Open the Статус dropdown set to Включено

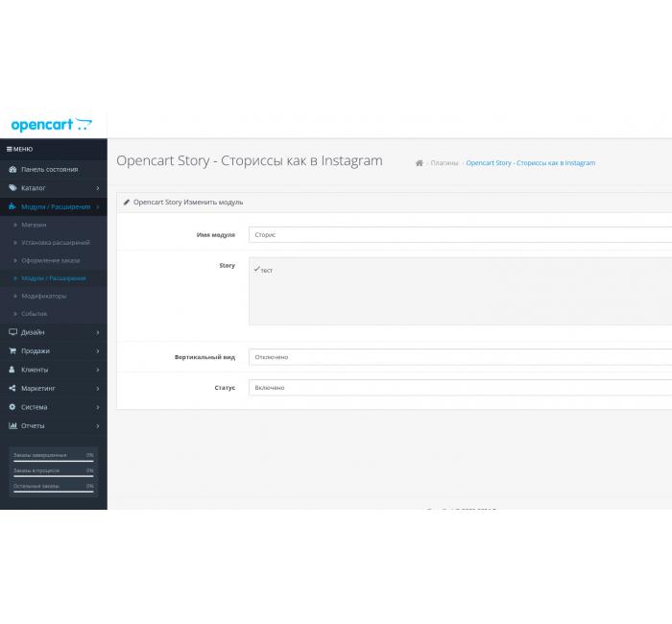click(460, 388)
